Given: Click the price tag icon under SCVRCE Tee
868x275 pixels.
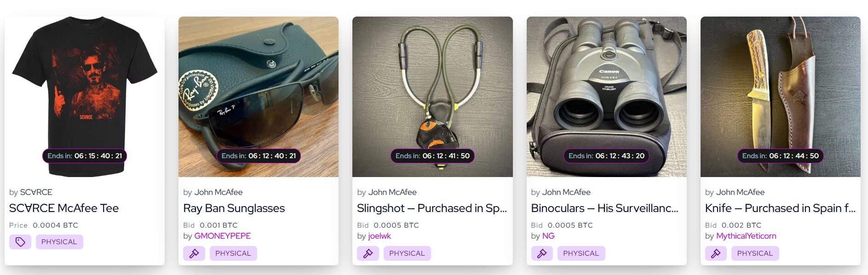Looking at the screenshot, I should [x=20, y=242].
